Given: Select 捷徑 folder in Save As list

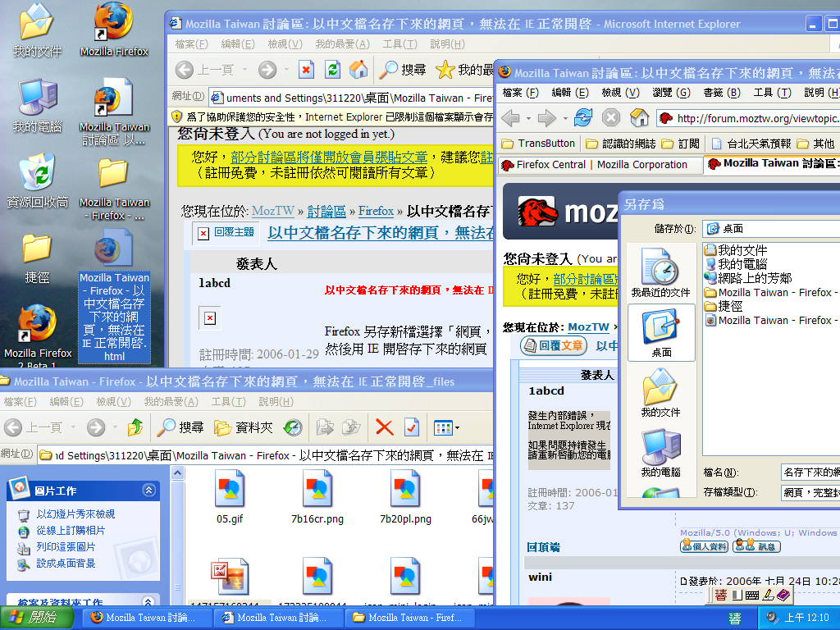Looking at the screenshot, I should [x=724, y=307].
